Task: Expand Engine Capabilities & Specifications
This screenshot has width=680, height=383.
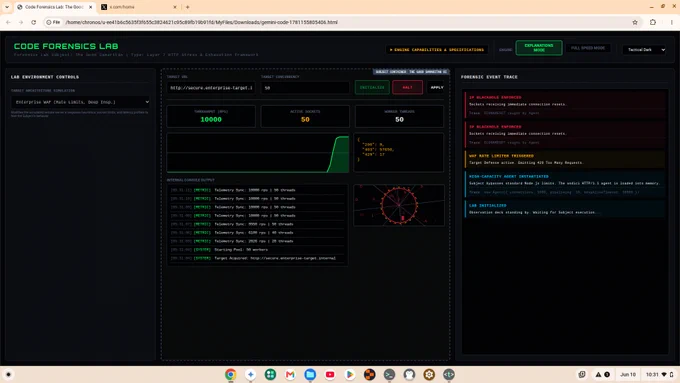Action: 437,50
